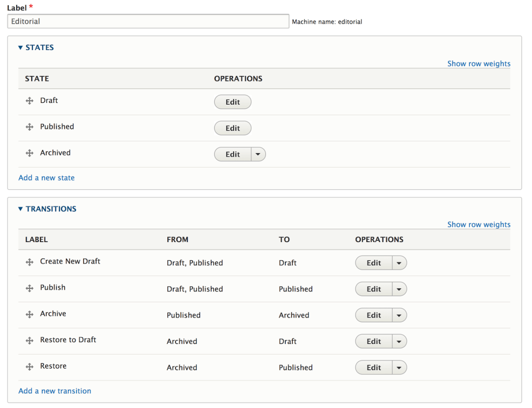Edit the Published state
The image size is (532, 408).
click(x=233, y=128)
